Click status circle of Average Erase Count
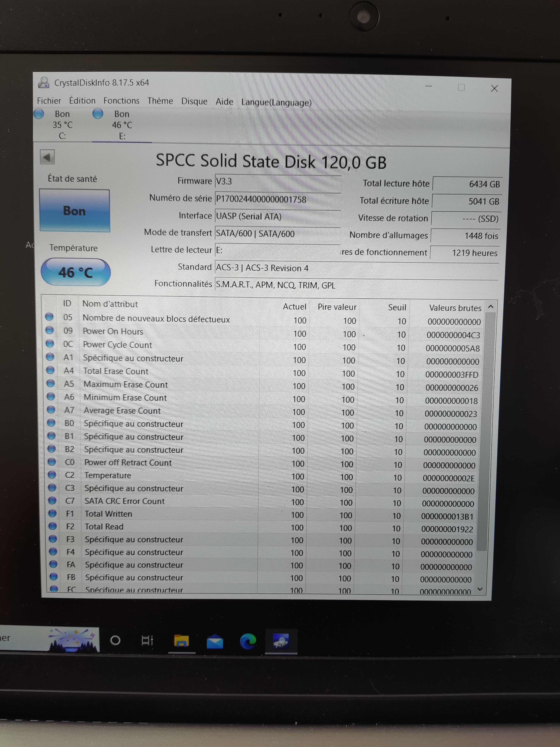 51,409
